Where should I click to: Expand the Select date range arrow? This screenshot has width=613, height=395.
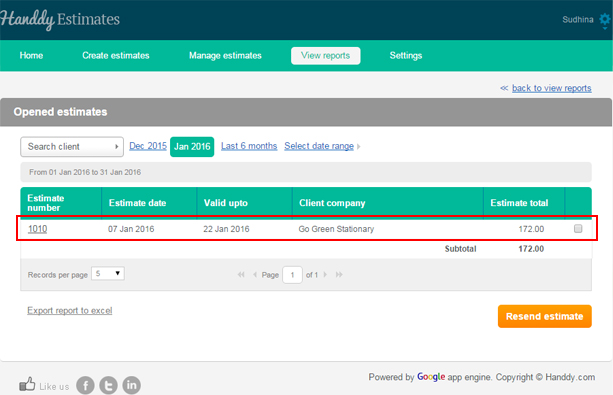tap(358, 146)
